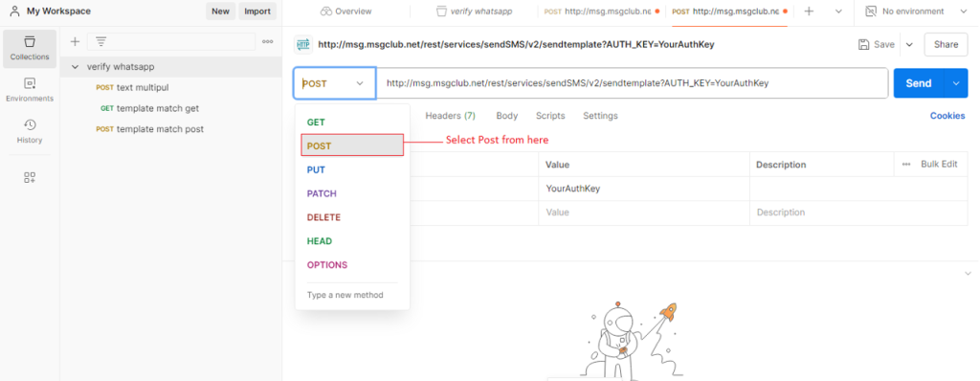
Task: Click the configure workspace sidebar grid icon
Action: pos(30,178)
